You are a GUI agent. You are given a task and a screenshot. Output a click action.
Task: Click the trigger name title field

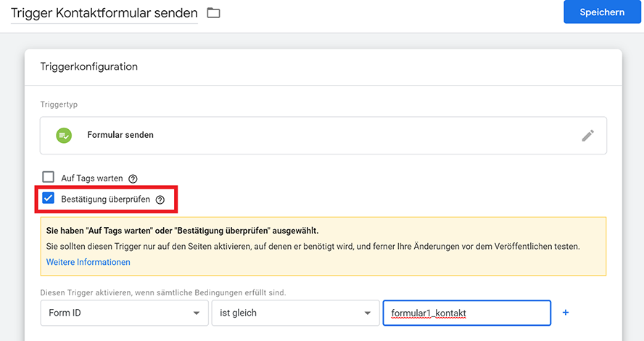pos(105,13)
